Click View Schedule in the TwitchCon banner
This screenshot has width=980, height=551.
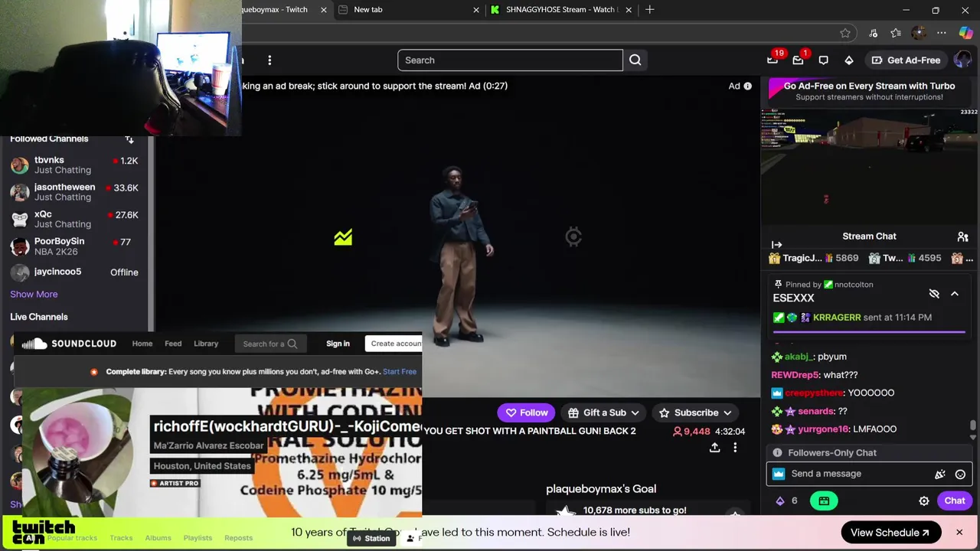pyautogui.click(x=890, y=533)
